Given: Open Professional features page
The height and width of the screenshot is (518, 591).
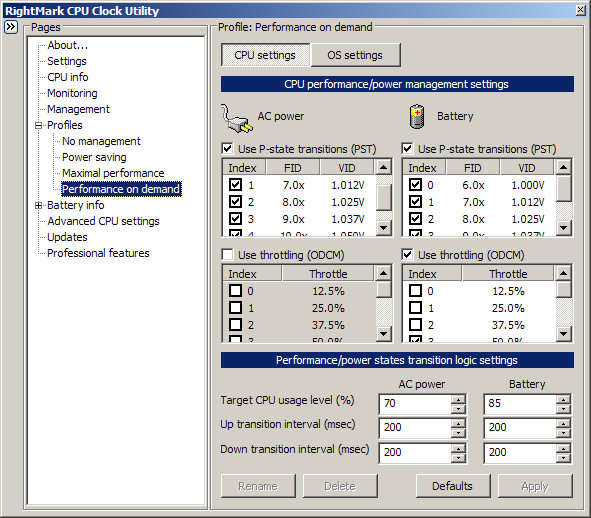Looking at the screenshot, I should (x=98, y=253).
